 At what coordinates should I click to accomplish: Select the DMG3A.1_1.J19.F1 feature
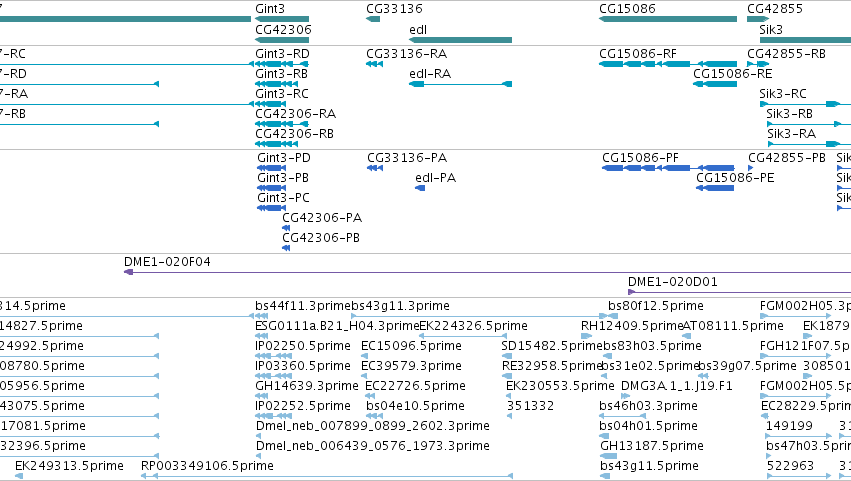[625, 396]
